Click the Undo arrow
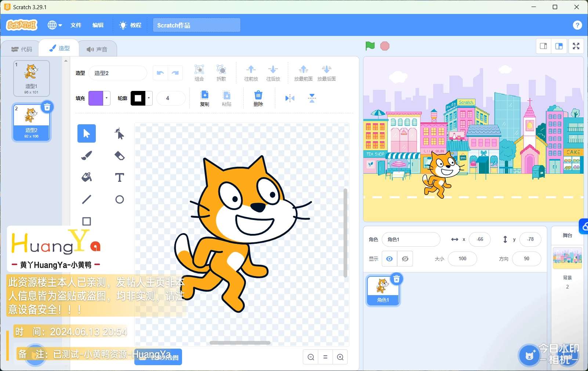Viewport: 588px width, 371px height. (x=160, y=73)
